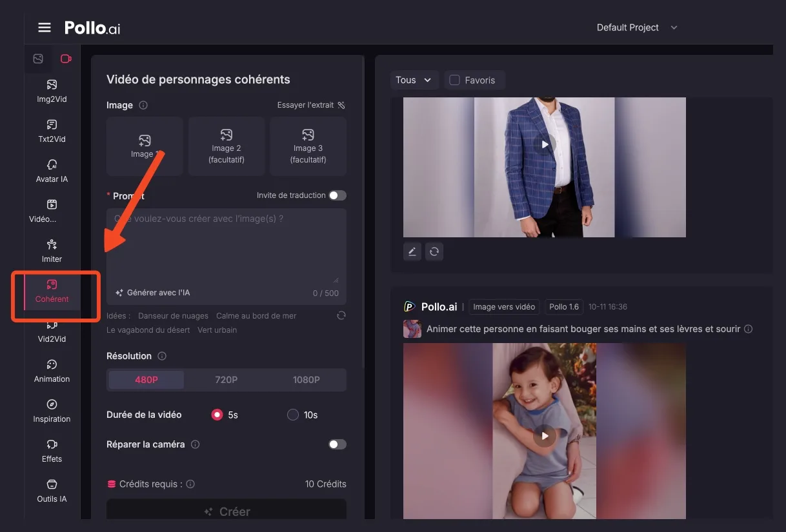Select the 10s video duration
This screenshot has height=532, width=786.
tap(293, 415)
